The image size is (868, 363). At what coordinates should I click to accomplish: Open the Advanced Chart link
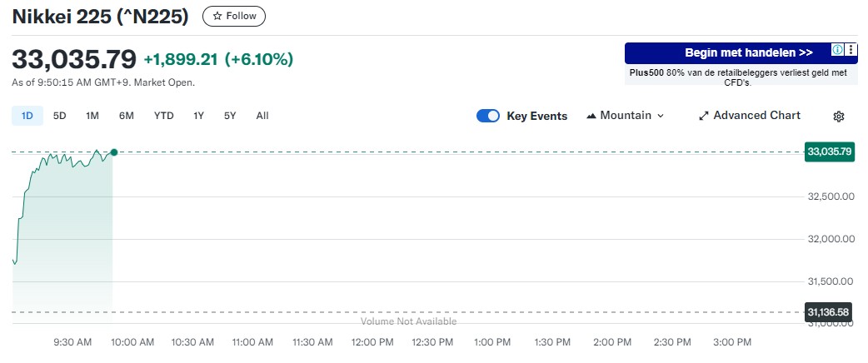pos(756,116)
